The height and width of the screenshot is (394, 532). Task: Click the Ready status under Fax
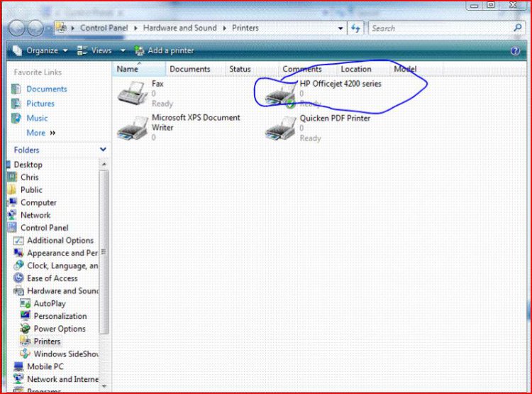(162, 104)
